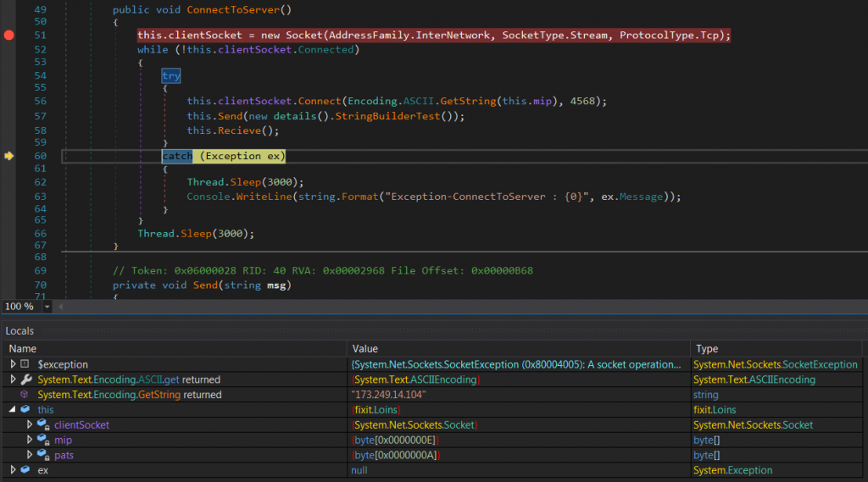Expand the mip byte array node
The height and width of the screenshot is (482, 868).
click(31, 440)
